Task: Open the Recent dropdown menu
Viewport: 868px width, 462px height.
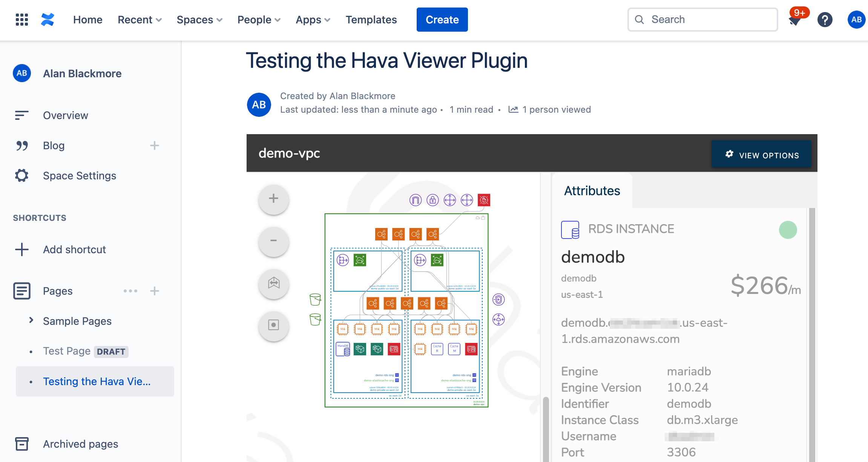Action: [140, 20]
